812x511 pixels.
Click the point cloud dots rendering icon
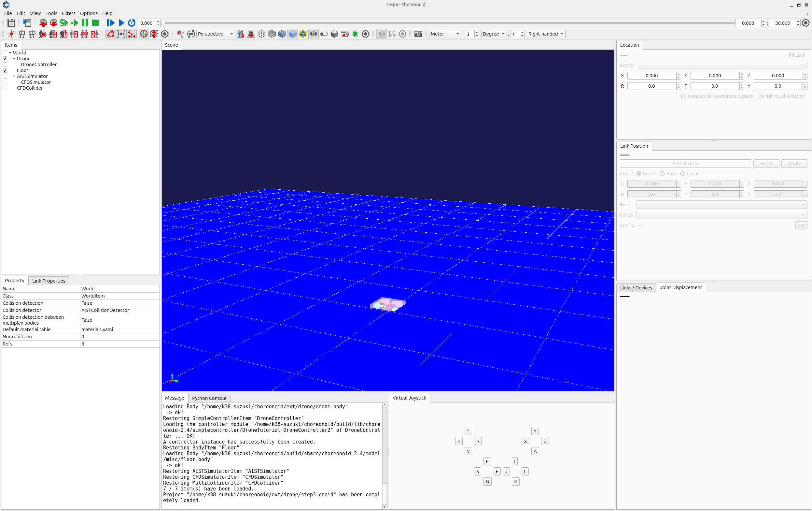pos(261,34)
